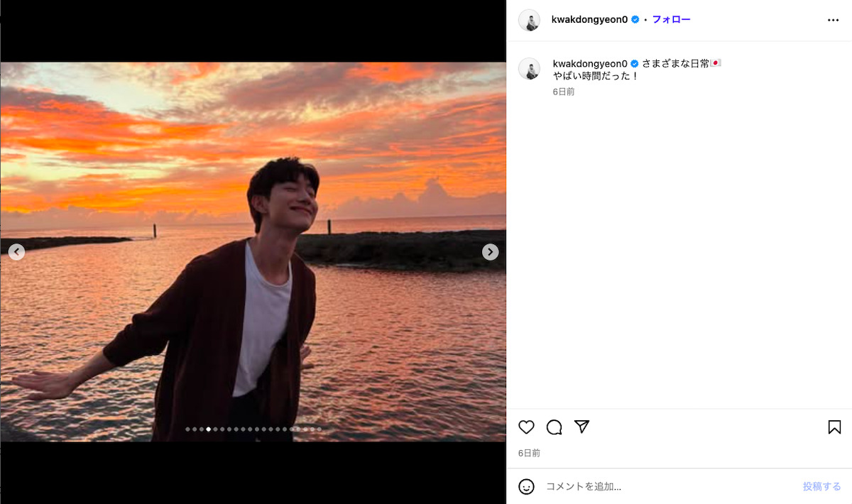Follow kwakdongyeon0 via the フォロー link

[x=670, y=20]
